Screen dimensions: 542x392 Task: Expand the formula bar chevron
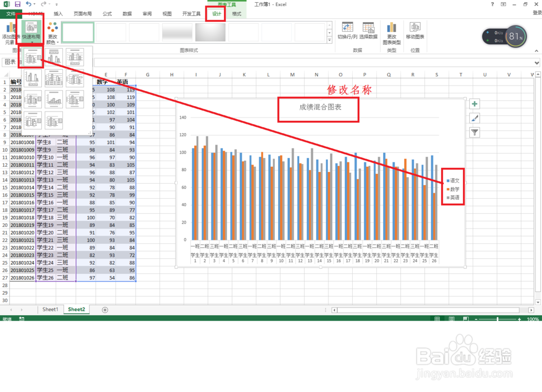537,63
